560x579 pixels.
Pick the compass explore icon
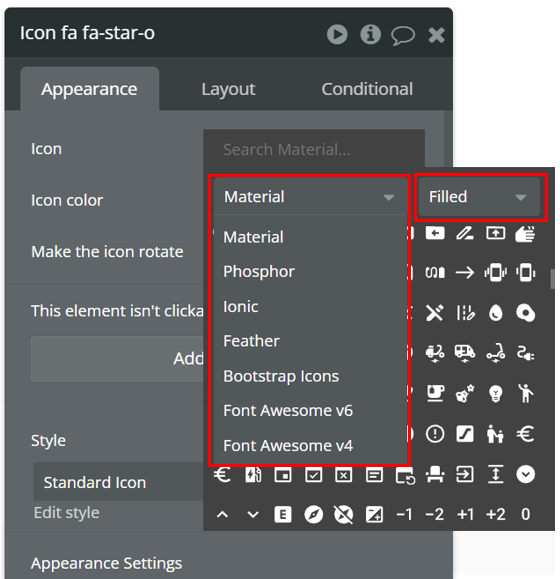click(x=313, y=514)
